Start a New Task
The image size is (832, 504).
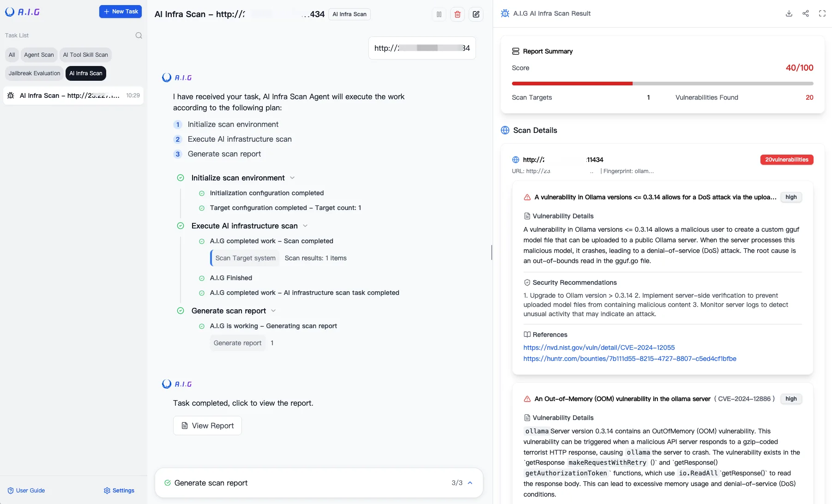tap(121, 12)
